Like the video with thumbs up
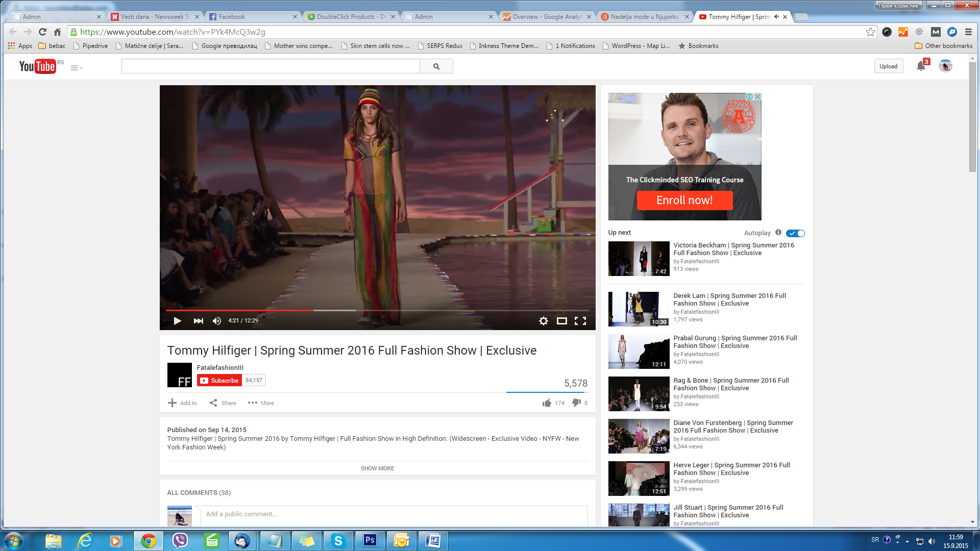 click(547, 403)
